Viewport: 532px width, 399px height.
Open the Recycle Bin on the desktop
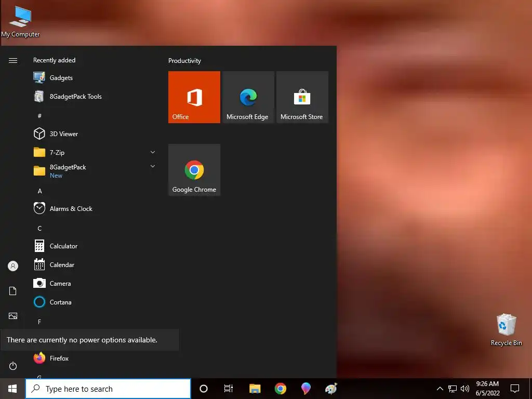tap(506, 329)
